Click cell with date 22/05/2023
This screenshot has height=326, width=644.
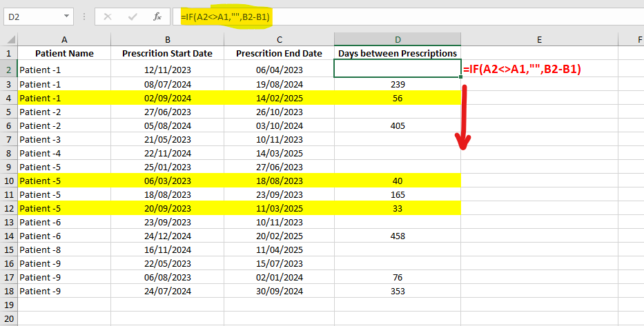[x=168, y=264]
